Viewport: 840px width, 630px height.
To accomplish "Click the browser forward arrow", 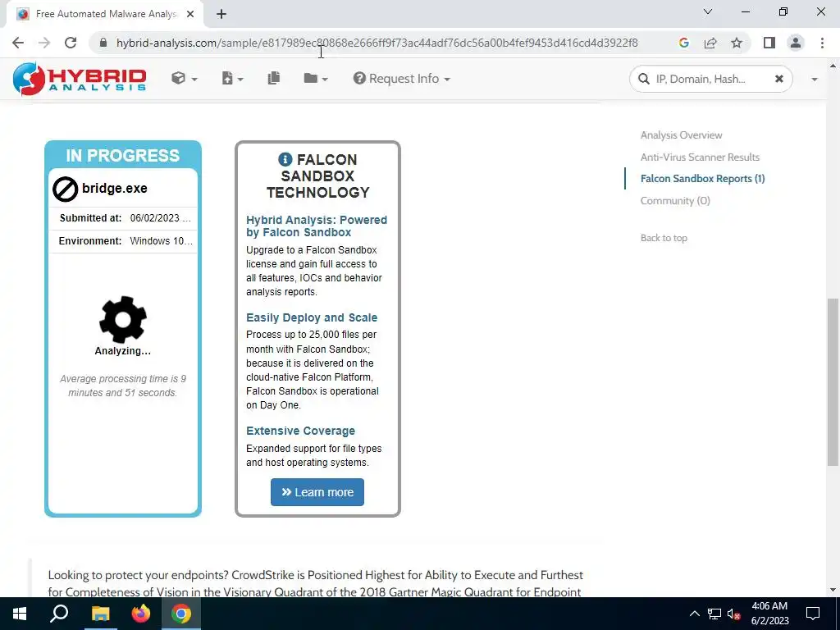I will click(44, 43).
